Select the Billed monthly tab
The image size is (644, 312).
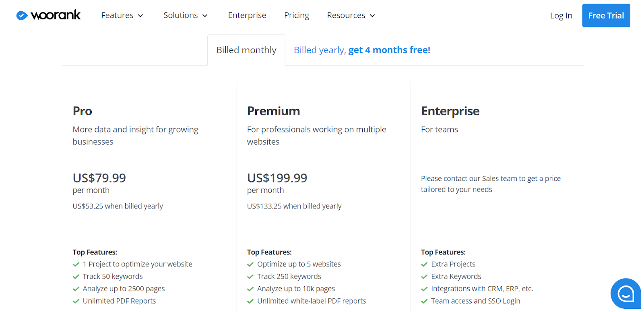point(246,50)
